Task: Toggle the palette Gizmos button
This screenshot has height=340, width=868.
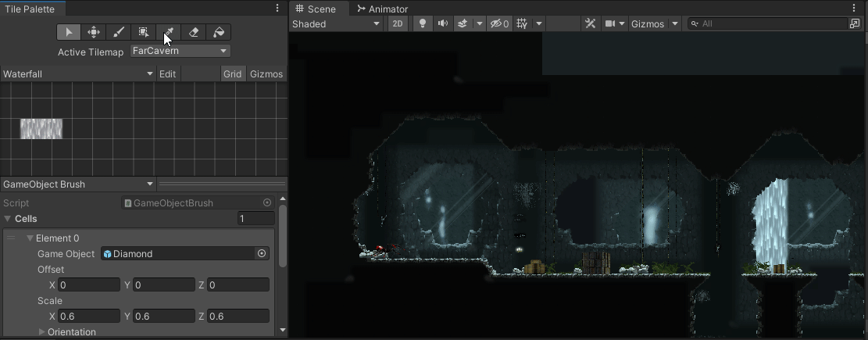Action: tap(266, 74)
